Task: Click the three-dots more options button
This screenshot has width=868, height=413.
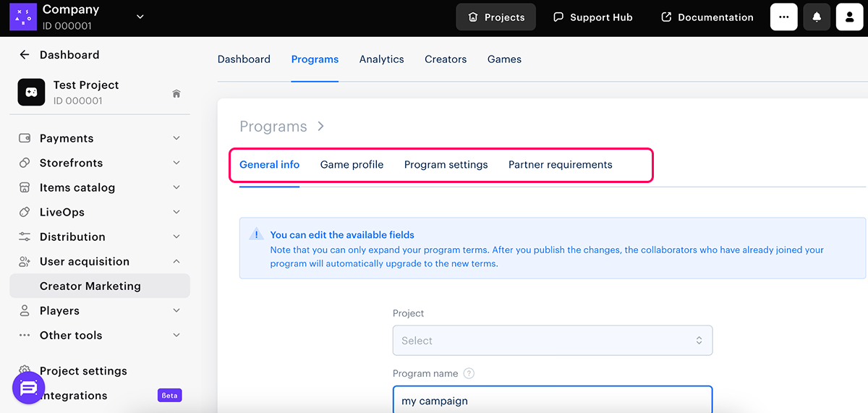Action: tap(784, 17)
